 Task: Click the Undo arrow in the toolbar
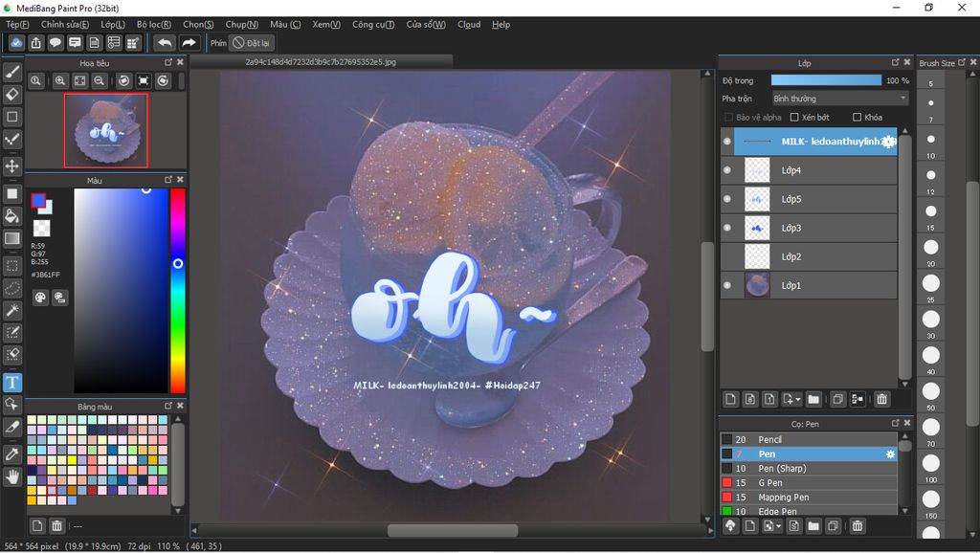click(165, 42)
